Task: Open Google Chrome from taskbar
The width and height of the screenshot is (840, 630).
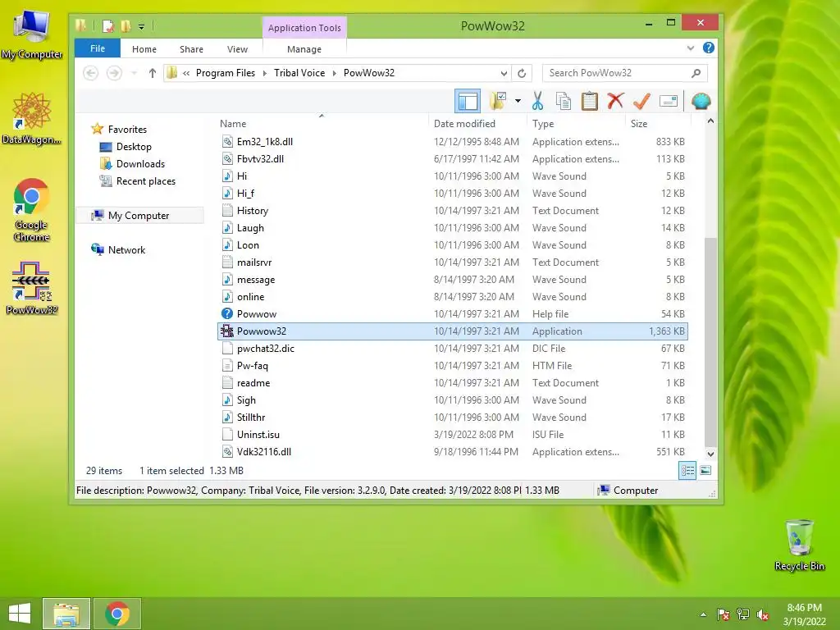Action: [x=117, y=614]
